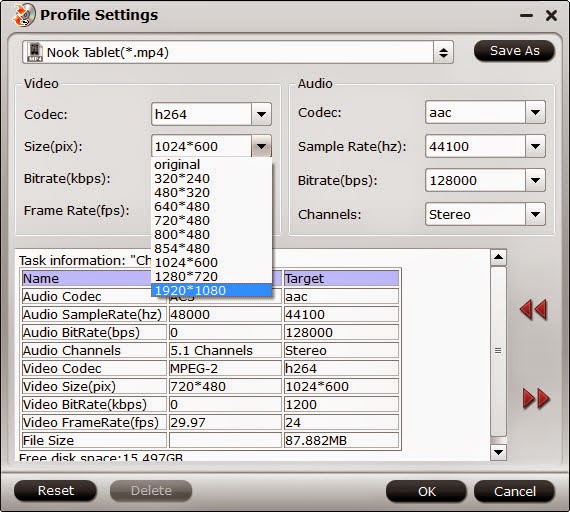Click the Video FrameRate(fps) row label
The height and width of the screenshot is (512, 570).
[x=94, y=423]
